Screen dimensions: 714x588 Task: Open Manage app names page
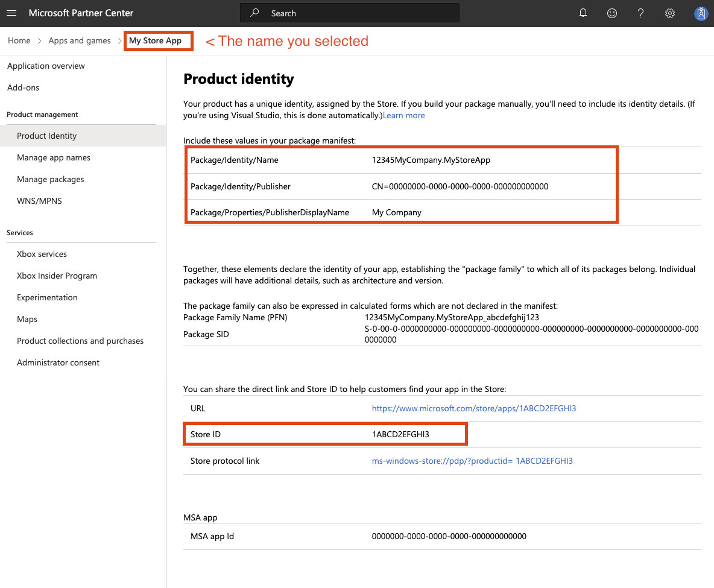[x=54, y=157]
